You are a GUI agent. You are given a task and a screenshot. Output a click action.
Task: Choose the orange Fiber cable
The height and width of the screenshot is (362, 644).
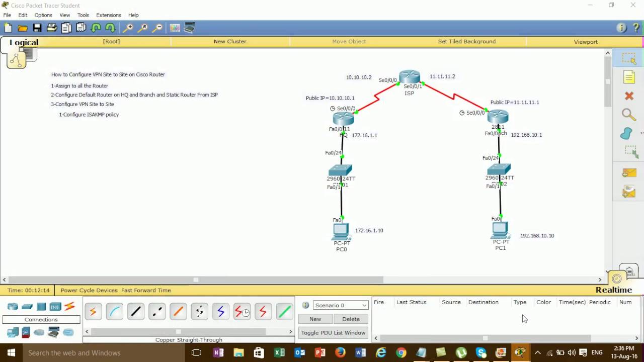coord(178,312)
